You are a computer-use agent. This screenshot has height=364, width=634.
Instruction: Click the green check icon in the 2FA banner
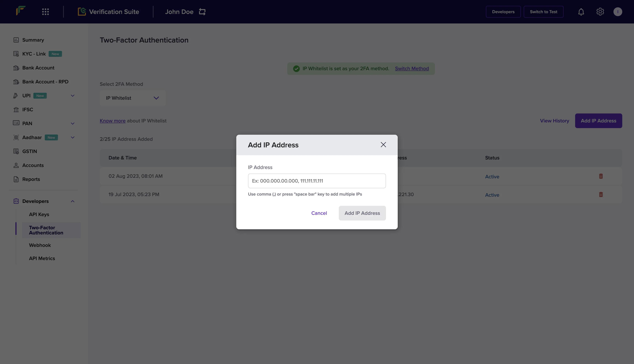tap(296, 69)
